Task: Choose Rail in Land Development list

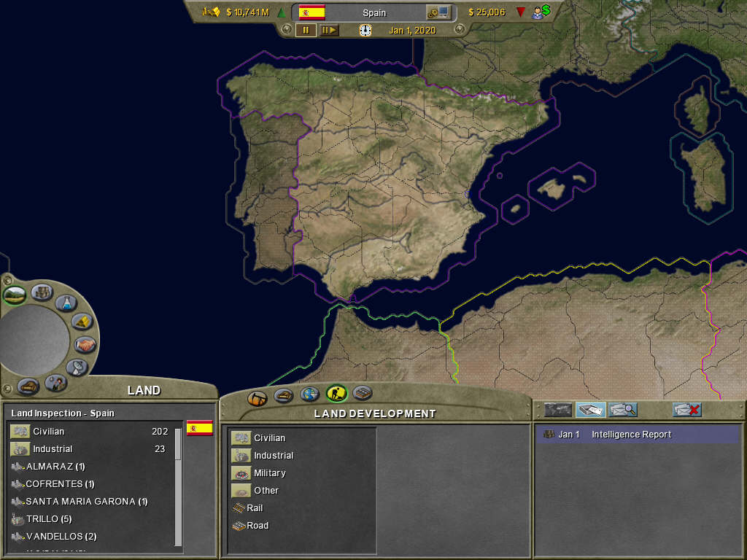Action: coord(255,508)
